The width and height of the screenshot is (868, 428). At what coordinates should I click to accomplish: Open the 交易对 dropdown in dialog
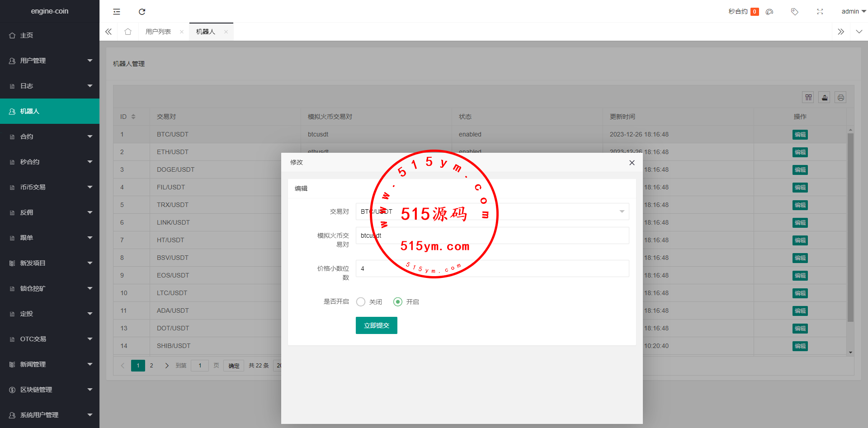pos(492,212)
